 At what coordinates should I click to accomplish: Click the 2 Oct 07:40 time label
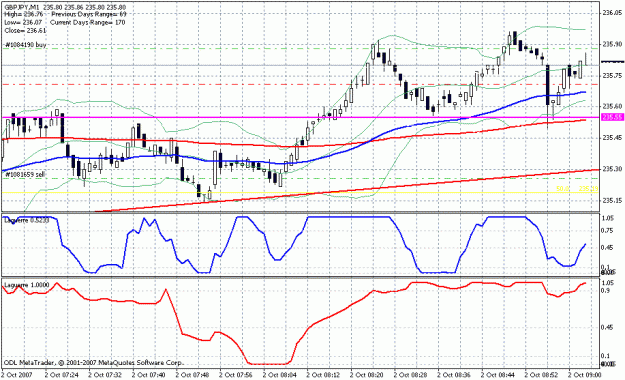149,375
